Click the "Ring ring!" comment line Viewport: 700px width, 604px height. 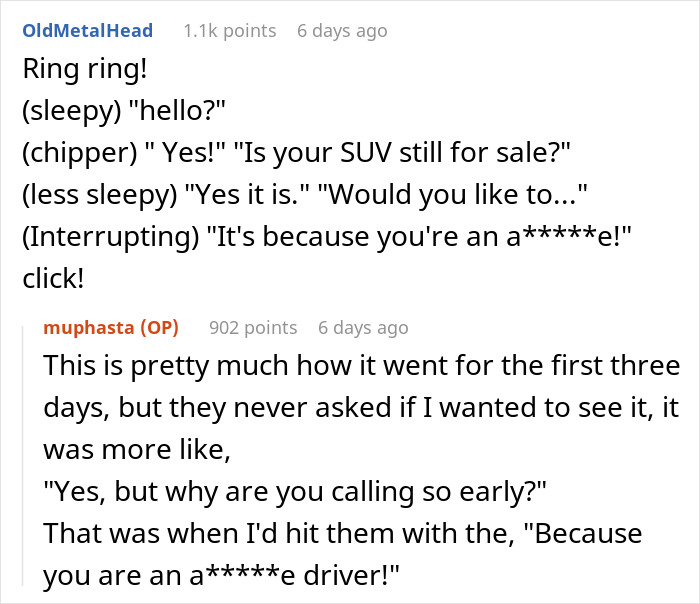click(85, 70)
